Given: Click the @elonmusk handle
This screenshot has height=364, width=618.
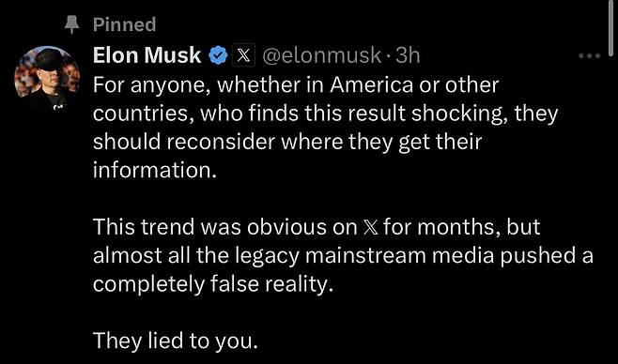Looking at the screenshot, I should point(321,55).
